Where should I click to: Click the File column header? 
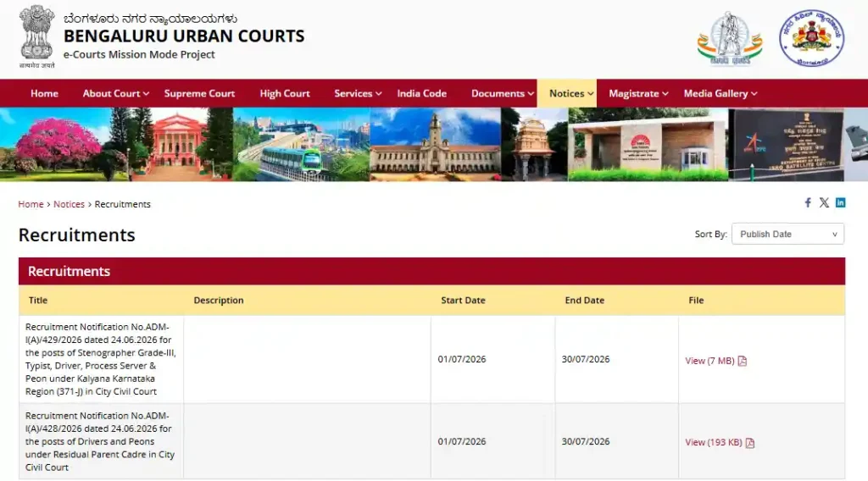point(696,301)
